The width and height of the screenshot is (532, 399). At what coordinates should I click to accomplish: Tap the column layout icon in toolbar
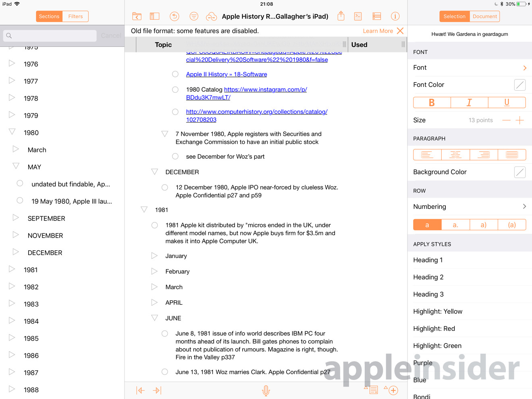377,17
